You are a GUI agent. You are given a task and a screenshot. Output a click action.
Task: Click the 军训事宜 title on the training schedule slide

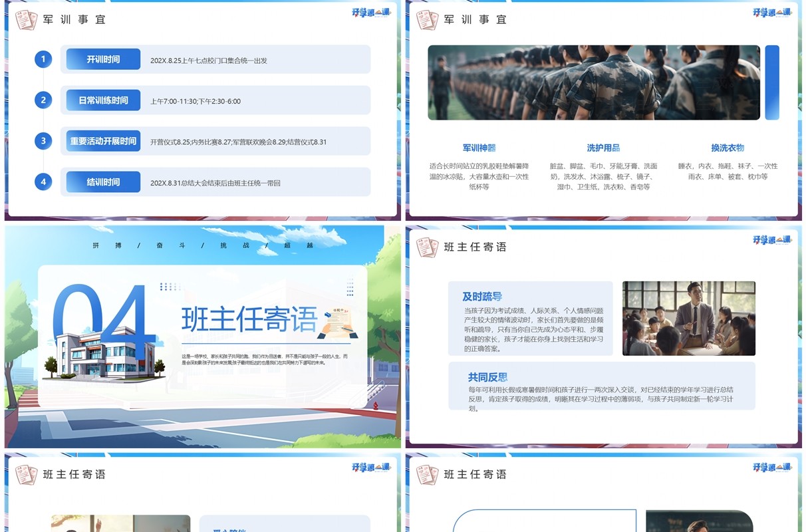tap(74, 20)
